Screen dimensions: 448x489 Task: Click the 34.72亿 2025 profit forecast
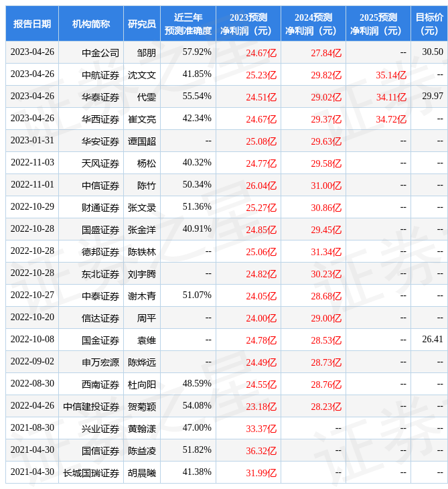[x=391, y=119]
